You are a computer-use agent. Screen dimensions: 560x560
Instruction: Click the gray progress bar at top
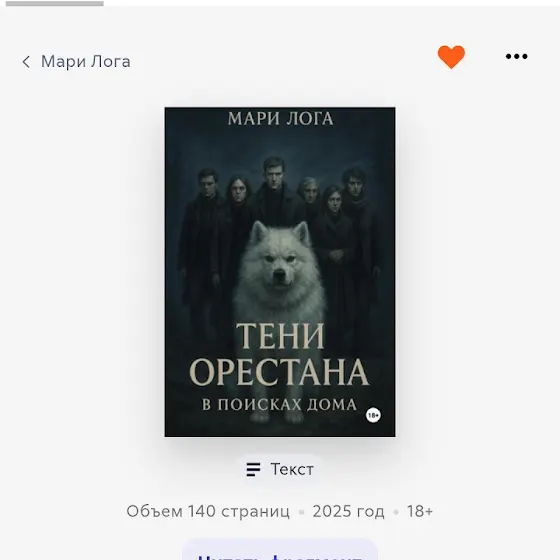(x=55, y=3)
